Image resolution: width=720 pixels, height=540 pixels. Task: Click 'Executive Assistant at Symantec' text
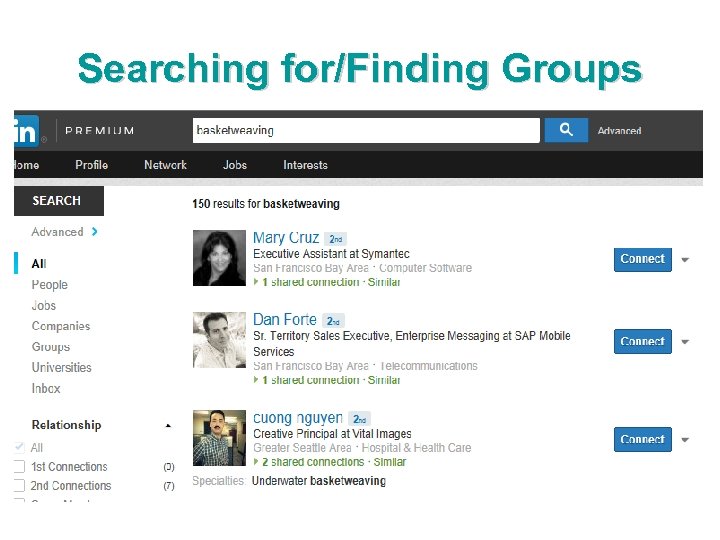coord(331,254)
